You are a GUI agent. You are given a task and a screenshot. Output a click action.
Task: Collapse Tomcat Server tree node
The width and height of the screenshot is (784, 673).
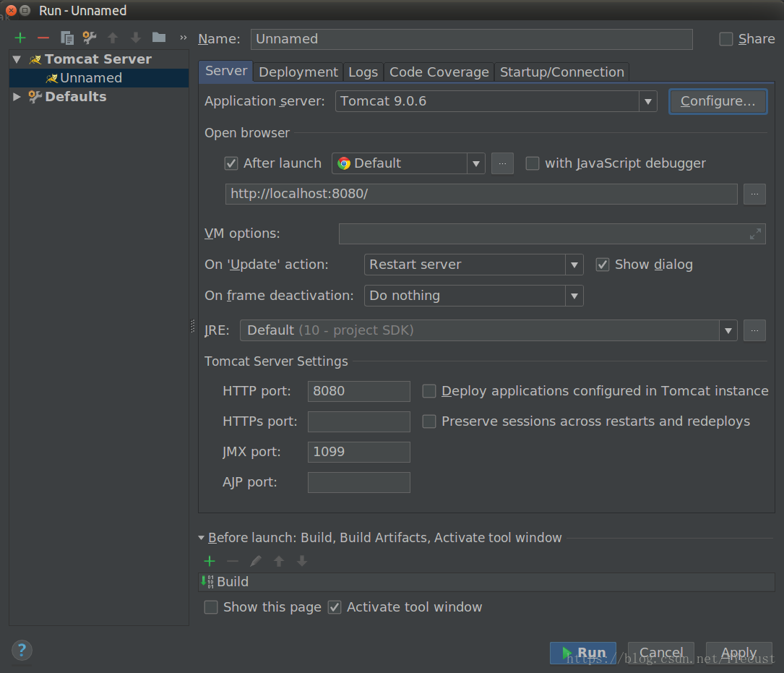coord(17,59)
